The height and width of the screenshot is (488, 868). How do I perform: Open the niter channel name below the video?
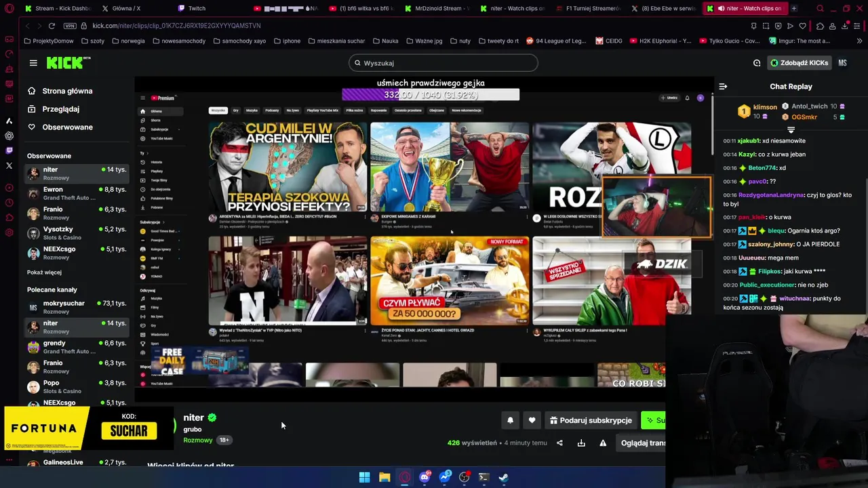pos(193,418)
